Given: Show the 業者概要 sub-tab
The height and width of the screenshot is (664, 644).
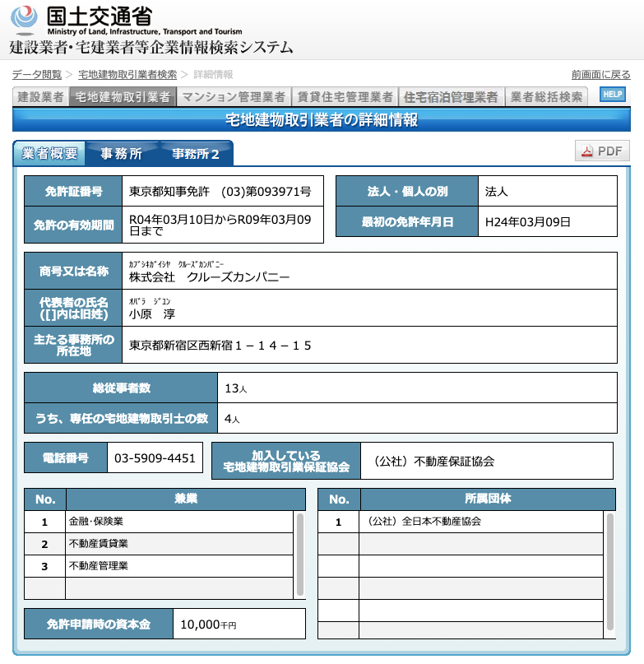Looking at the screenshot, I should [49, 153].
